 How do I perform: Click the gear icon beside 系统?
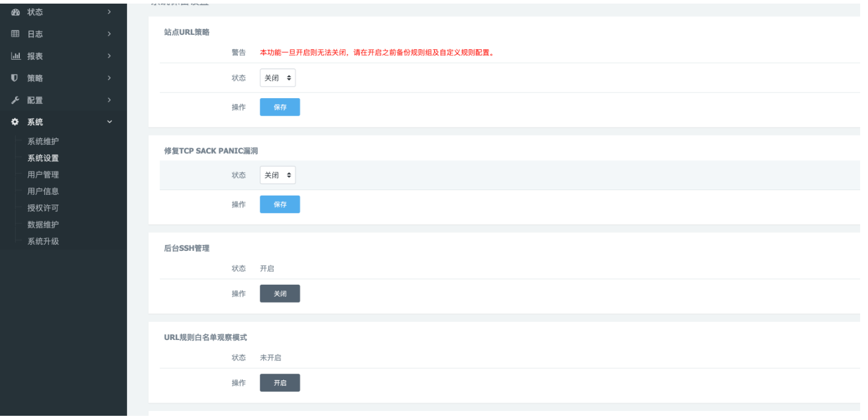[x=16, y=122]
